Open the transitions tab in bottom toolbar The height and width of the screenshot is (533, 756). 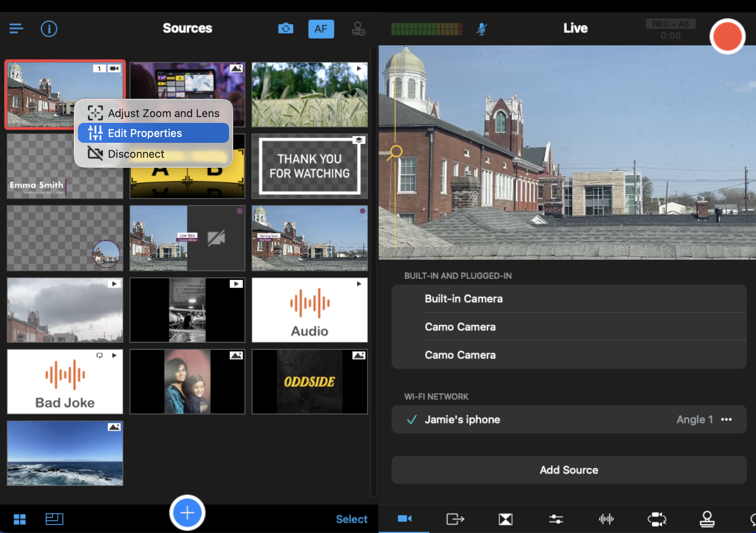pos(505,519)
